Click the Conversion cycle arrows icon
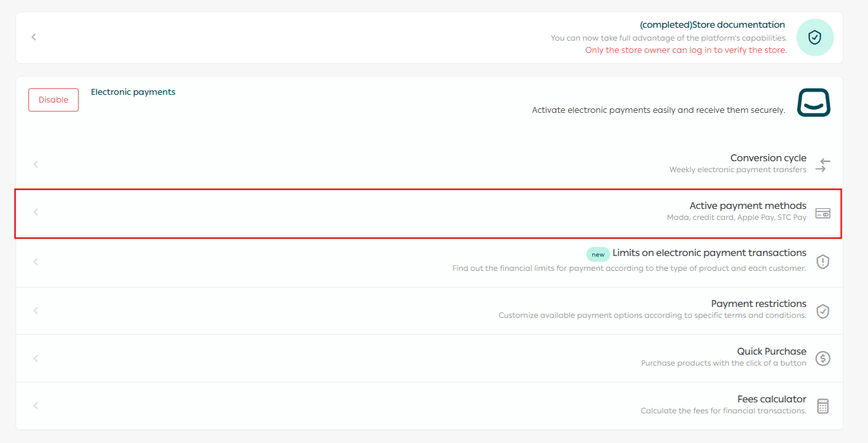868x443 pixels. tap(822, 165)
